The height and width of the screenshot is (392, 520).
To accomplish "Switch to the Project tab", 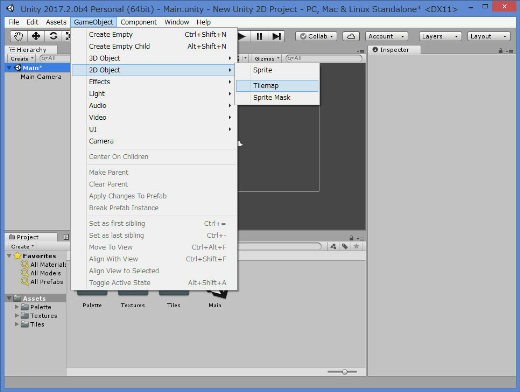I will point(31,237).
